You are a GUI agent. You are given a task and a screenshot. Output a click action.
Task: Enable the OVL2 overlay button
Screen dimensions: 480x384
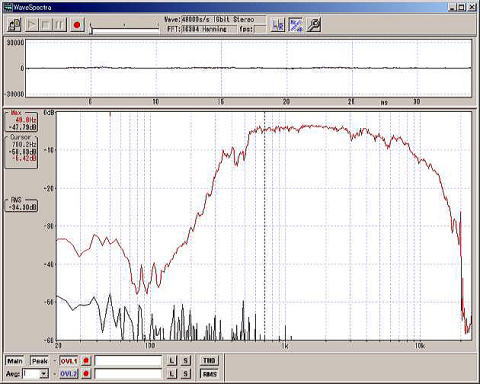[69, 374]
